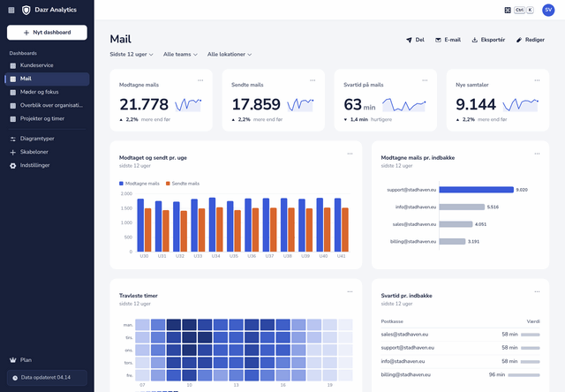Click the support@stadhaven.eu blue bar
The width and height of the screenshot is (565, 392).
click(x=476, y=190)
